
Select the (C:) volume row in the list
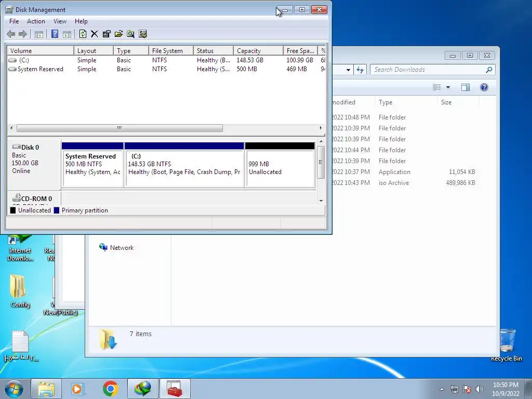tap(166, 60)
